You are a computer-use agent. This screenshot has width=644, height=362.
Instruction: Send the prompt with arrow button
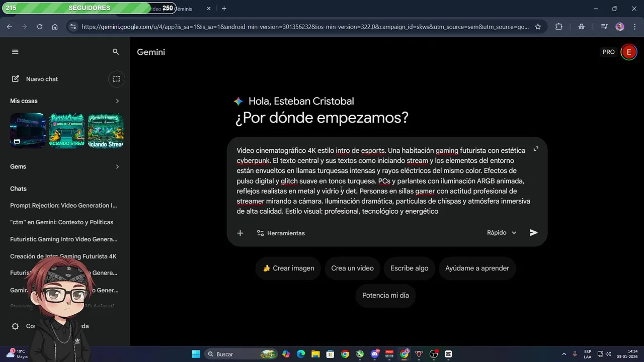click(534, 233)
